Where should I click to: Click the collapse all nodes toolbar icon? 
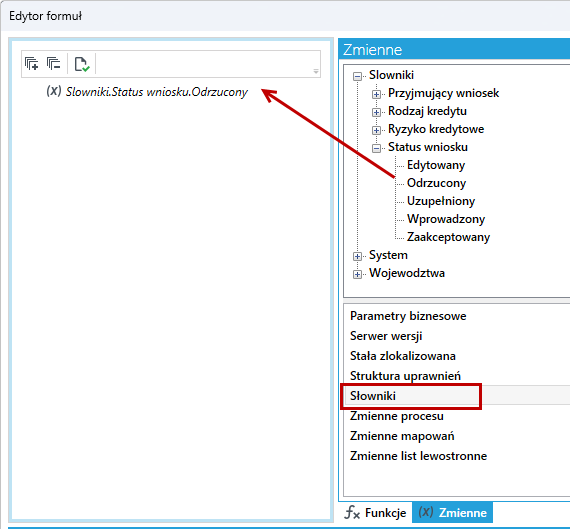tap(54, 64)
